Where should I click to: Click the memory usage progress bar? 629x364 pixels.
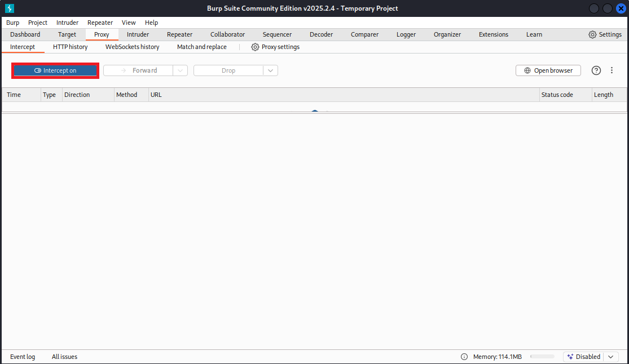[542, 357]
